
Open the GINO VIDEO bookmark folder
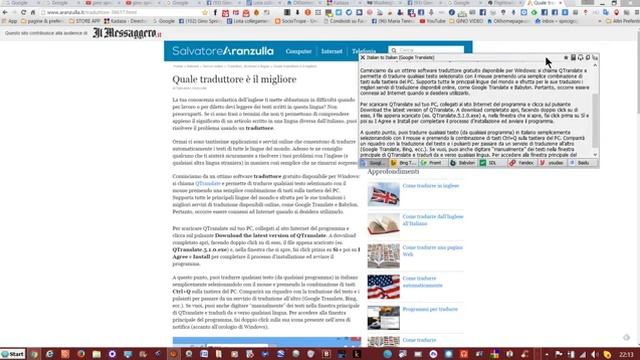(x=466, y=21)
